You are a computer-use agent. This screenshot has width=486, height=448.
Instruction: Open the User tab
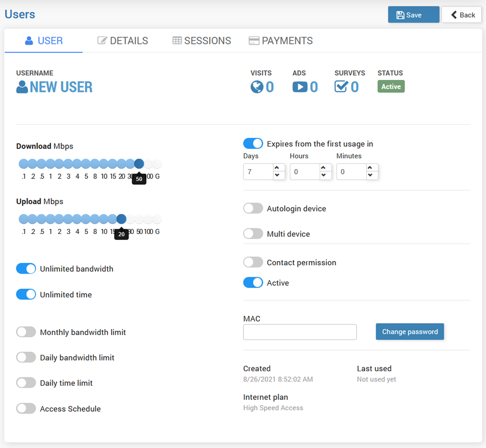[x=44, y=41]
